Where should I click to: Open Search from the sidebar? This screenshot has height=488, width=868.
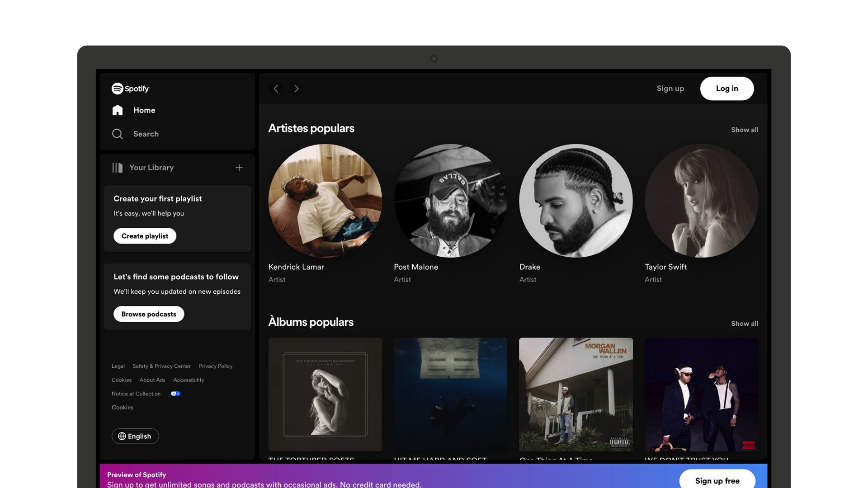click(135, 134)
